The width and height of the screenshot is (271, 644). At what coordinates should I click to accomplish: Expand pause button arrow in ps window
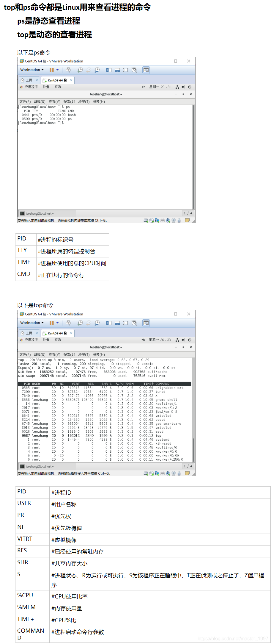coord(57,70)
